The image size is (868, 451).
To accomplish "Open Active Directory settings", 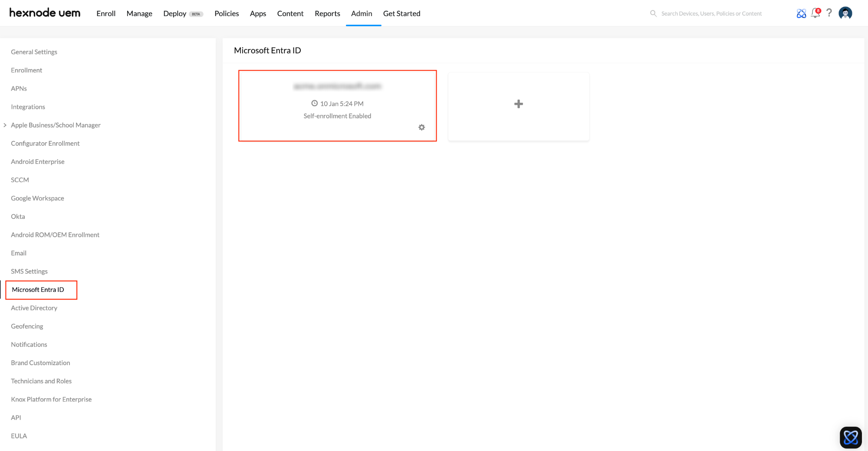I will point(34,308).
